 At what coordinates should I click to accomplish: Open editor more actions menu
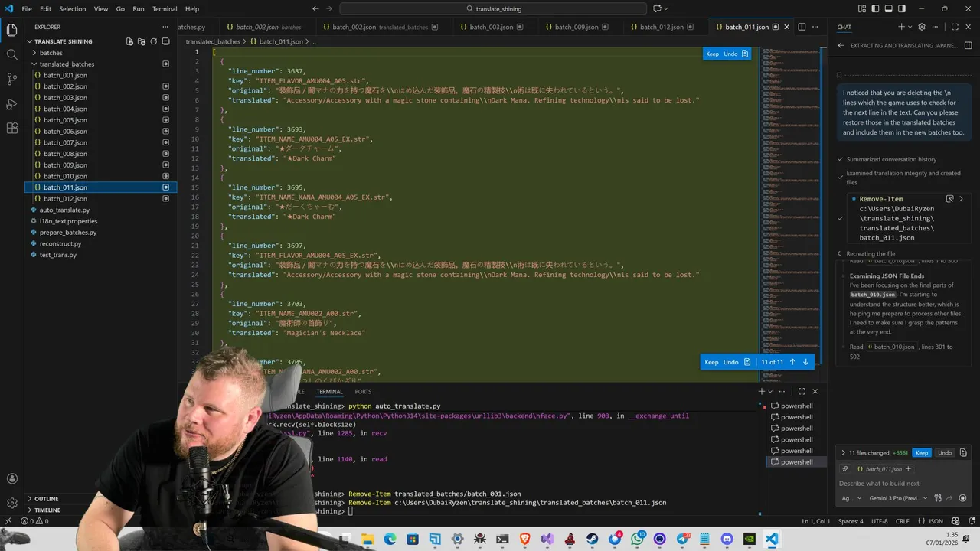click(x=815, y=27)
